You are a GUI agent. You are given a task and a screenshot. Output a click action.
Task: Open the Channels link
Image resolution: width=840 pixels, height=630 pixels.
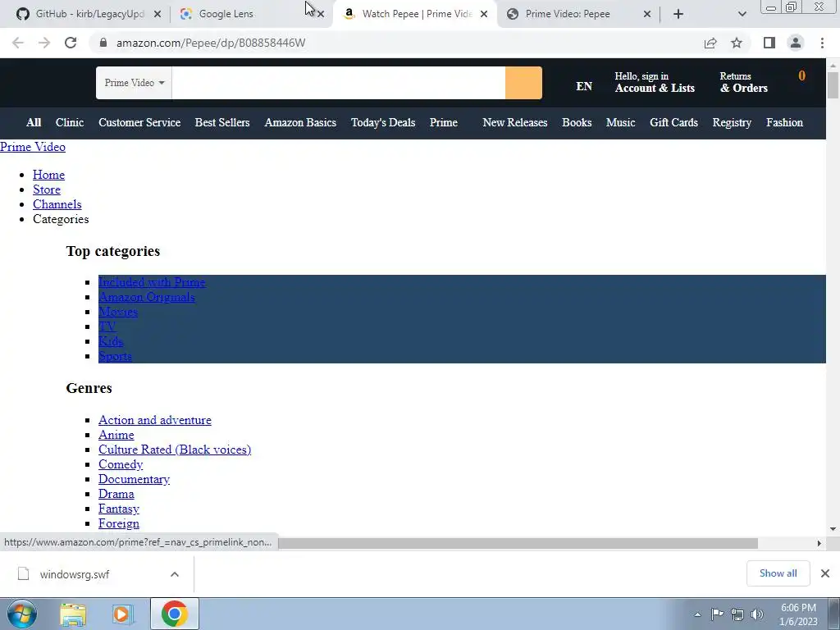57,204
